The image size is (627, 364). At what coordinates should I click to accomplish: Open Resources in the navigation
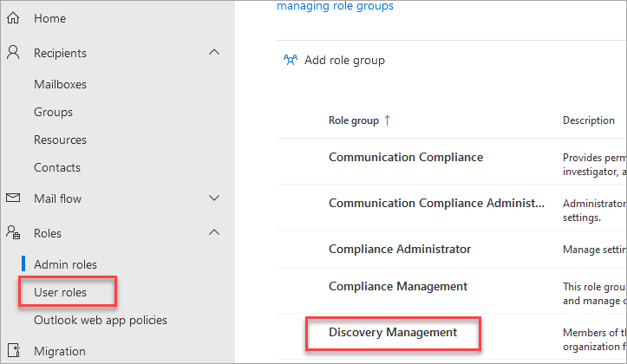coord(60,140)
